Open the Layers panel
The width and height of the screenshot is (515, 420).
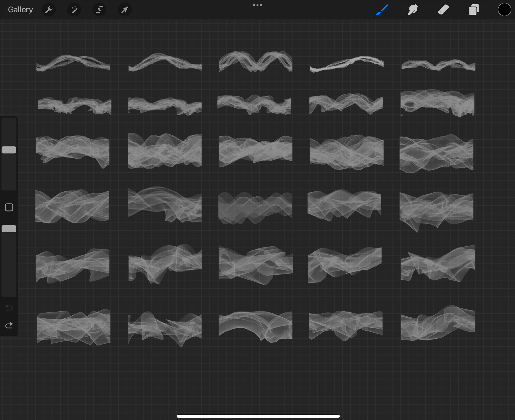click(x=473, y=10)
